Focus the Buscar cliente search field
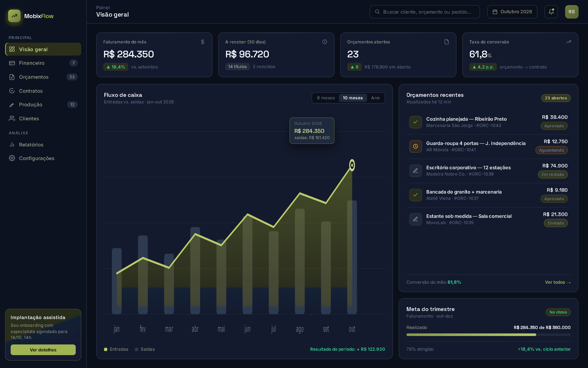The image size is (588, 368). pos(425,12)
